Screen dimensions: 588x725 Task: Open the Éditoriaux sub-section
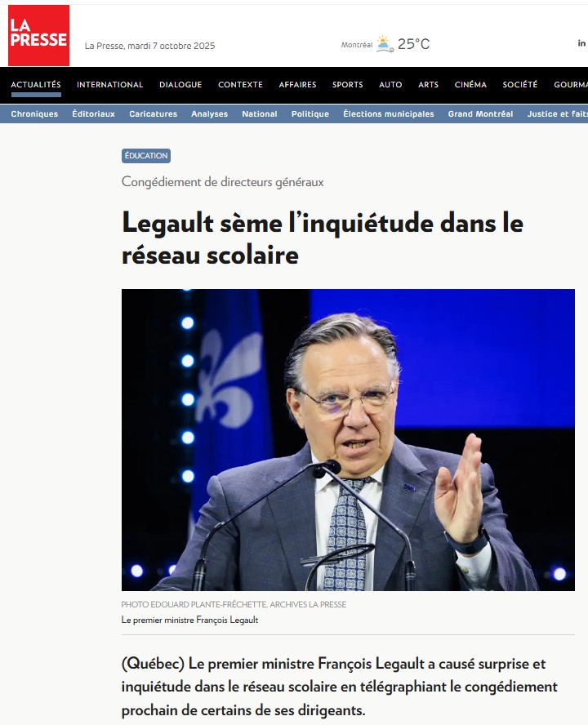[93, 113]
